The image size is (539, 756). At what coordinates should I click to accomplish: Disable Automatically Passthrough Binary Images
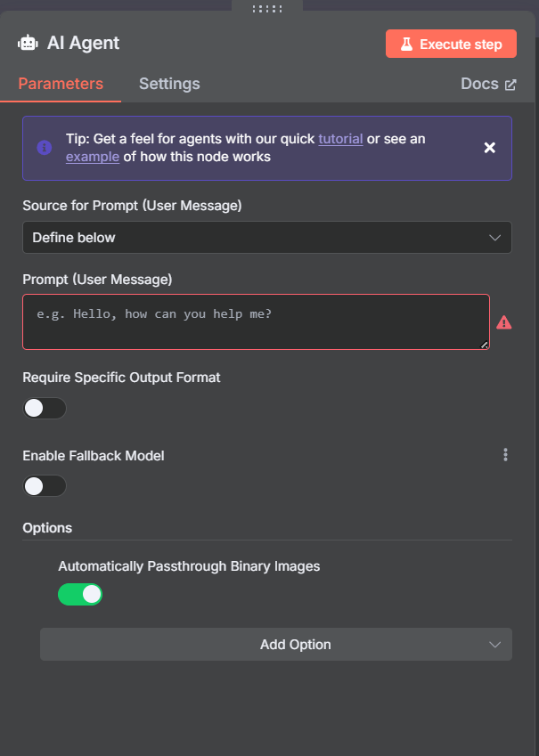pyautogui.click(x=80, y=594)
